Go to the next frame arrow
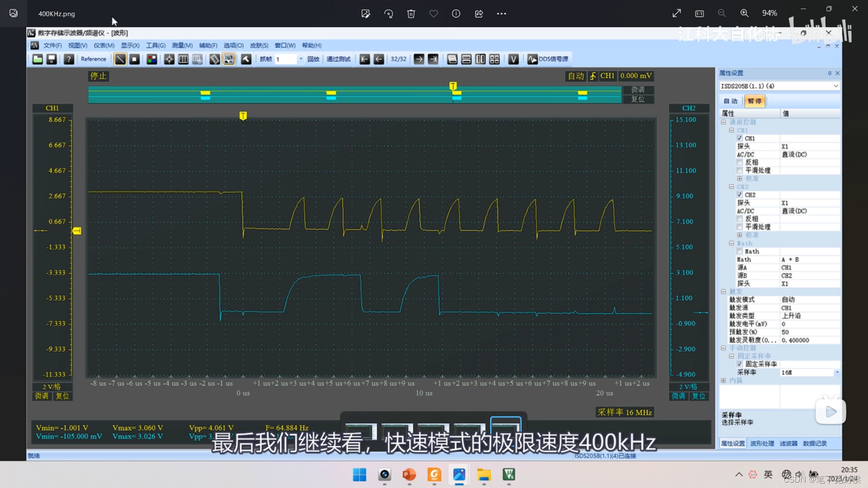Image resolution: width=868 pixels, height=488 pixels. [x=419, y=59]
